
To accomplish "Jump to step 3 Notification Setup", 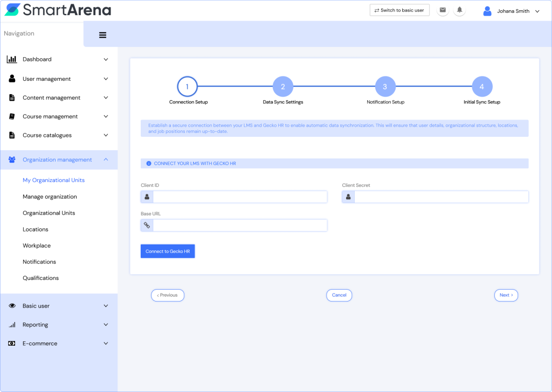I will pos(385,87).
